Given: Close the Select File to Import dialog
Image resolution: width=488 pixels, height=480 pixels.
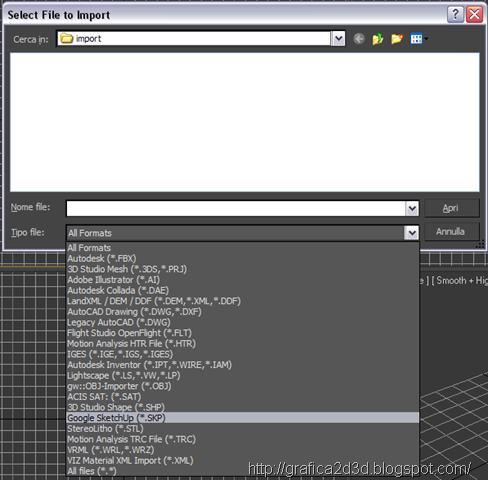Looking at the screenshot, I should (x=474, y=15).
